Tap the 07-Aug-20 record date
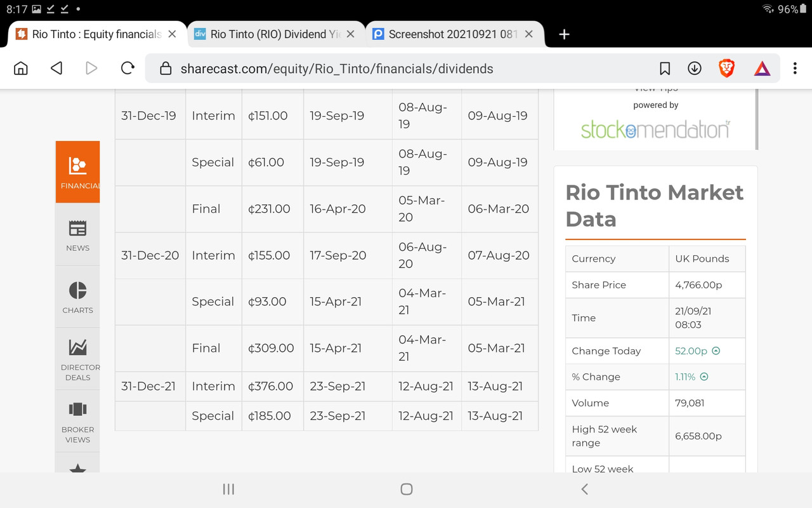This screenshot has height=508, width=812. [499, 255]
